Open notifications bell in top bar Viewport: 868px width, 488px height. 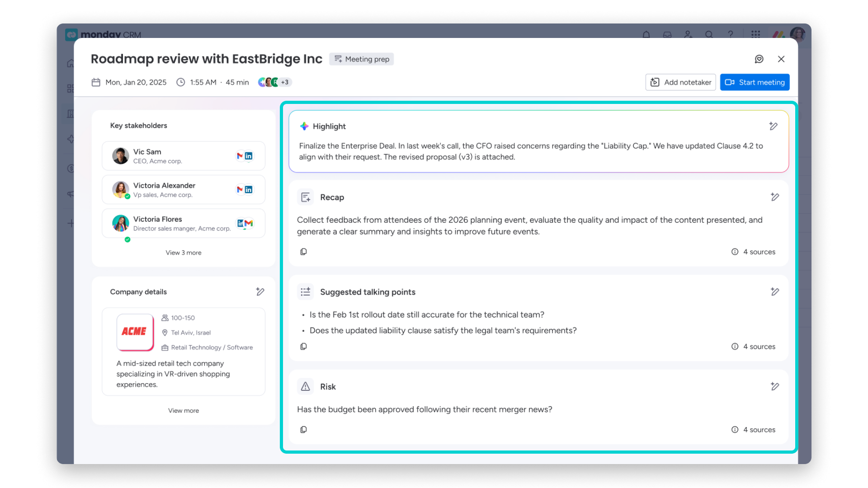[646, 34]
